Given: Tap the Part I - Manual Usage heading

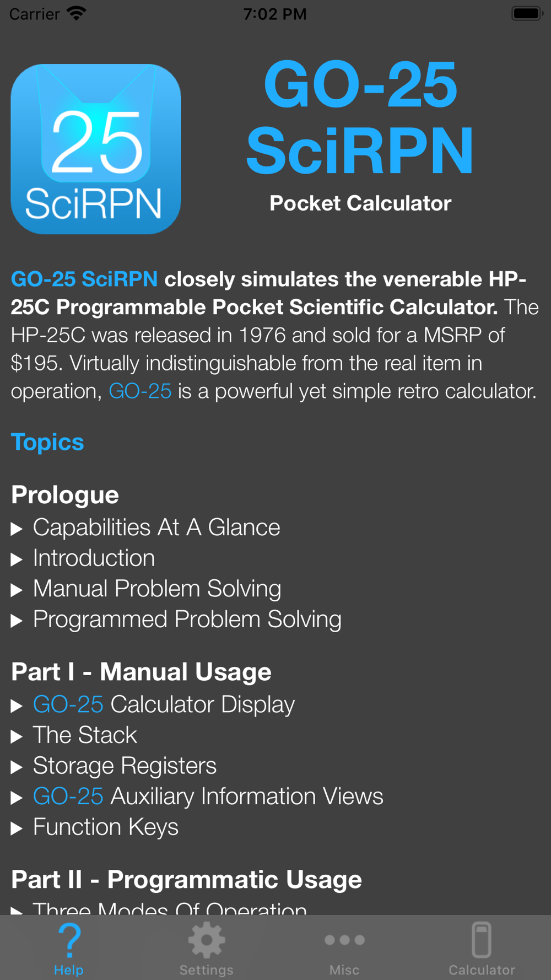Looking at the screenshot, I should [141, 671].
